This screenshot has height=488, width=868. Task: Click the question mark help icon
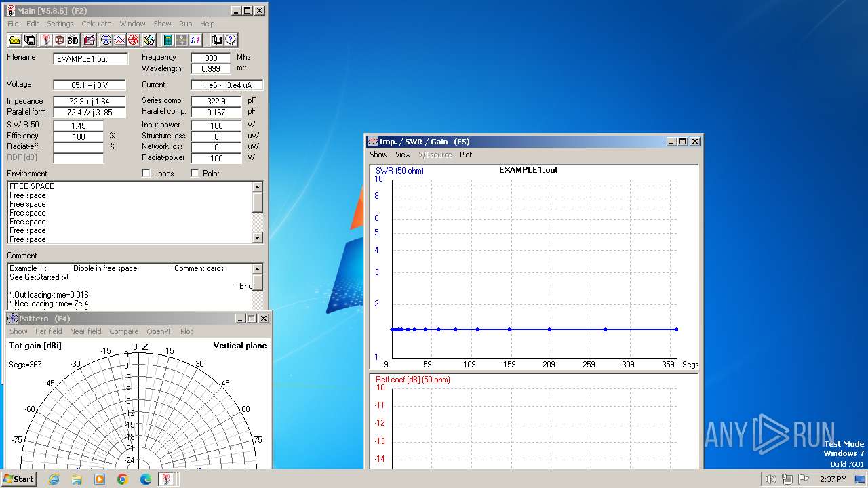(231, 41)
